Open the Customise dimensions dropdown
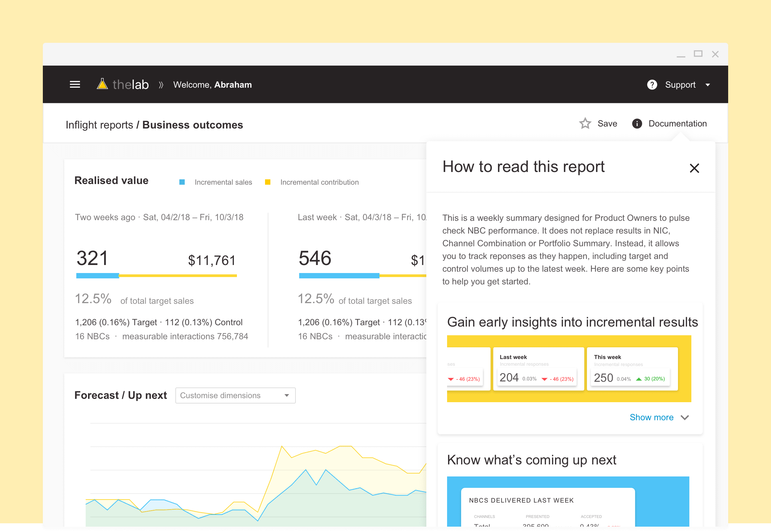The height and width of the screenshot is (532, 771). pos(235,395)
